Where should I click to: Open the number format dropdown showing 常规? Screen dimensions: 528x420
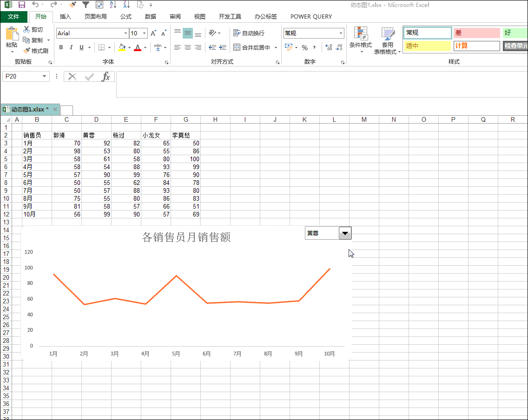[x=341, y=33]
